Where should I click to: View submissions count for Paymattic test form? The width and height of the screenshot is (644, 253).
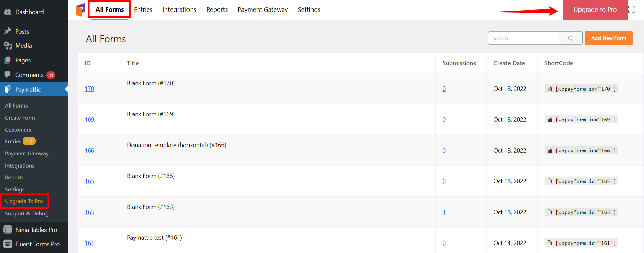coord(444,243)
